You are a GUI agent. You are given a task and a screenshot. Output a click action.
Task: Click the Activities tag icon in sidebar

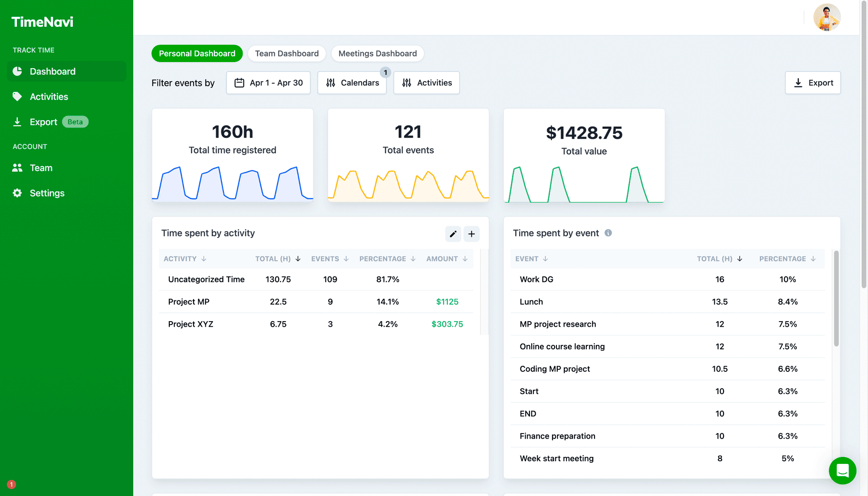(x=17, y=96)
